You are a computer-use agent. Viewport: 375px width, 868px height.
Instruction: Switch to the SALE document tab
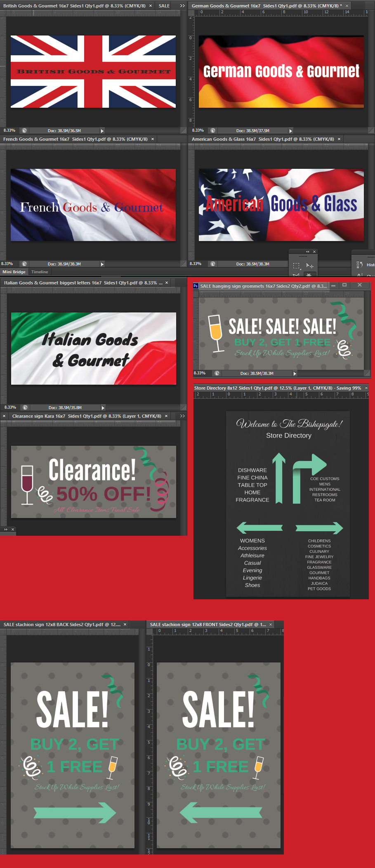click(164, 6)
